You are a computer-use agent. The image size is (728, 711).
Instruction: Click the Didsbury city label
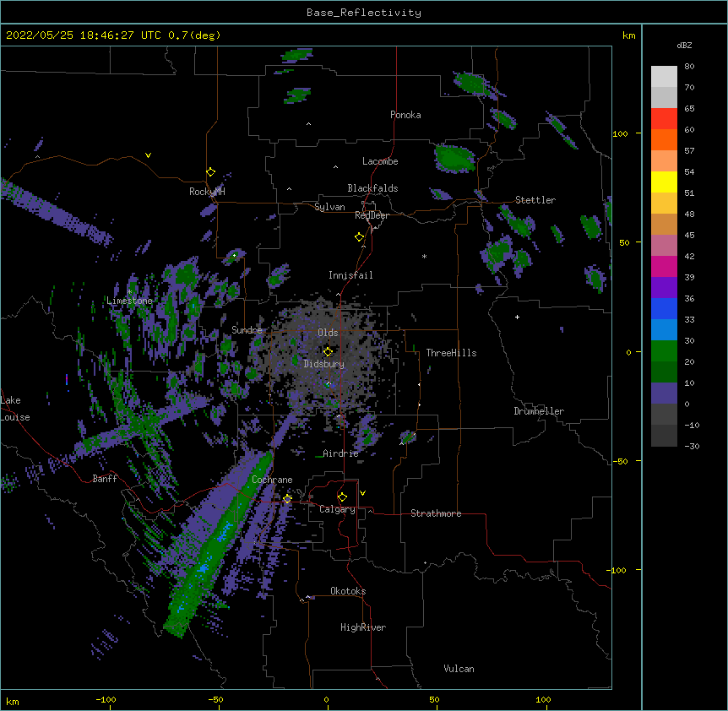pyautogui.click(x=324, y=364)
